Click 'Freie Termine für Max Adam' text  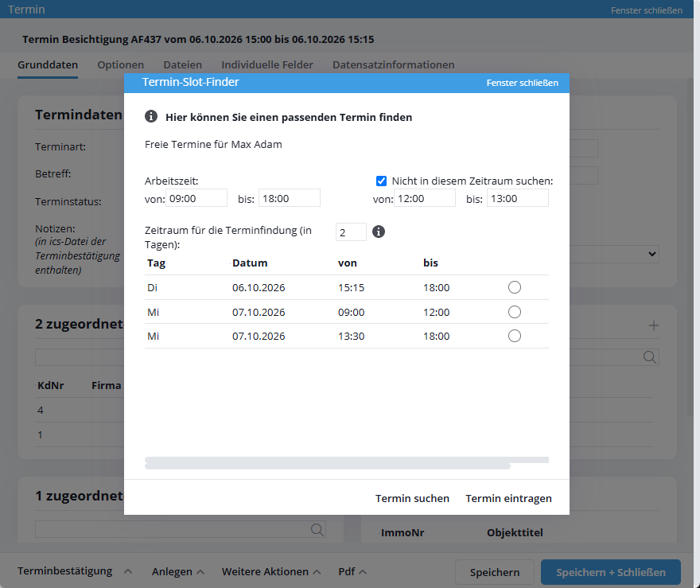tap(213, 144)
